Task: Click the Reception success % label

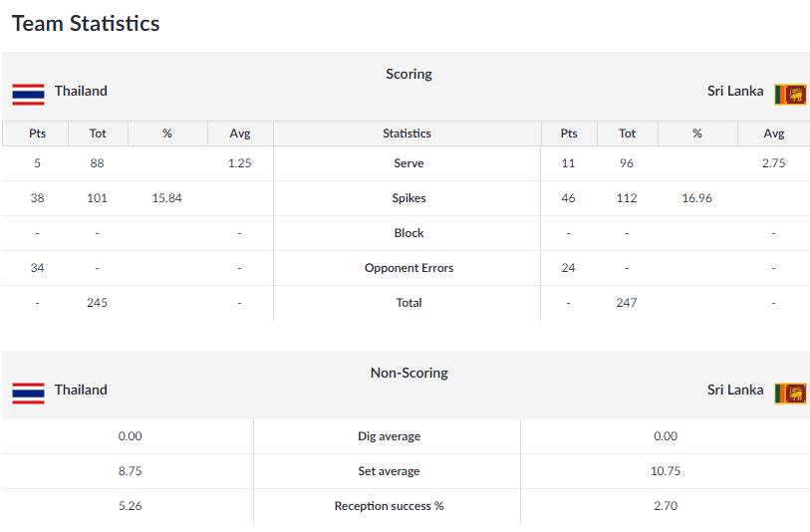Action: click(x=389, y=506)
